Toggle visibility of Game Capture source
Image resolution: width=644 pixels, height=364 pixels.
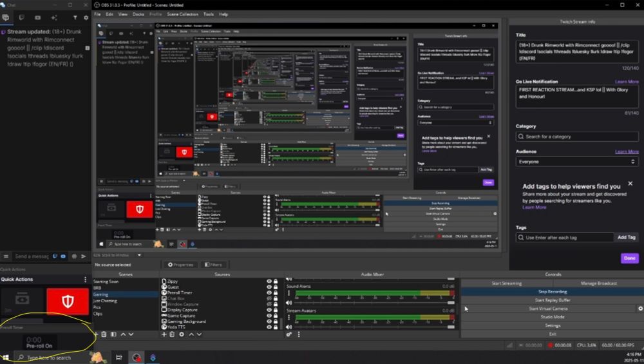pos(269,316)
